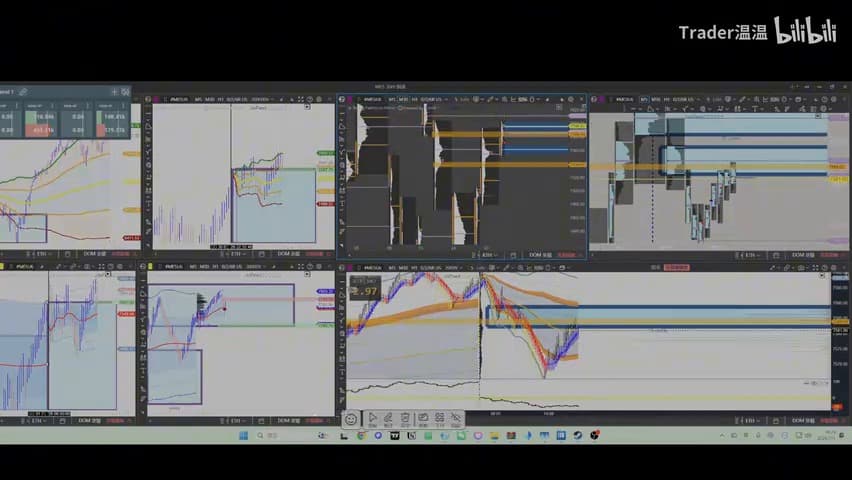The height and width of the screenshot is (480, 852).
Task: Click the four-squares grid icon on floating toolbar
Action: tap(440, 419)
